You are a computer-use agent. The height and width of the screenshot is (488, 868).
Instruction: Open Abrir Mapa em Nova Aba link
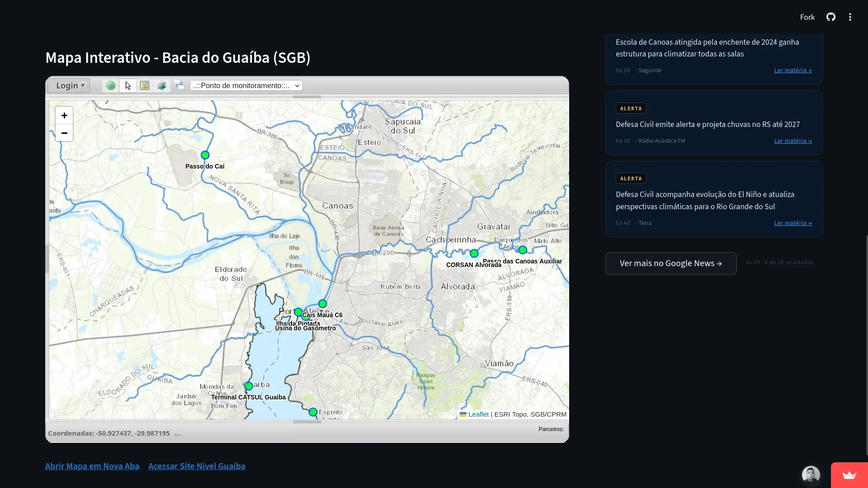pos(92,466)
